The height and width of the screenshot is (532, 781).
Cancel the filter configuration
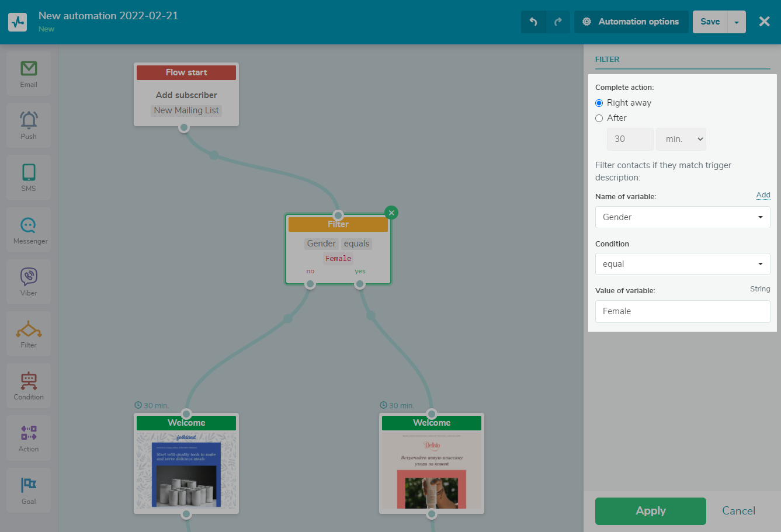coord(738,510)
